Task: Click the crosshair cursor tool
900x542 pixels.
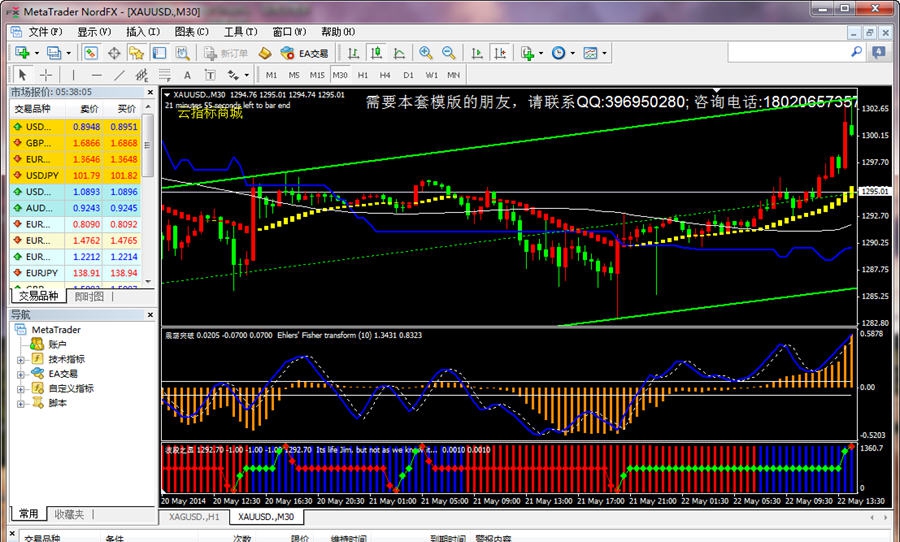Action: (x=46, y=75)
